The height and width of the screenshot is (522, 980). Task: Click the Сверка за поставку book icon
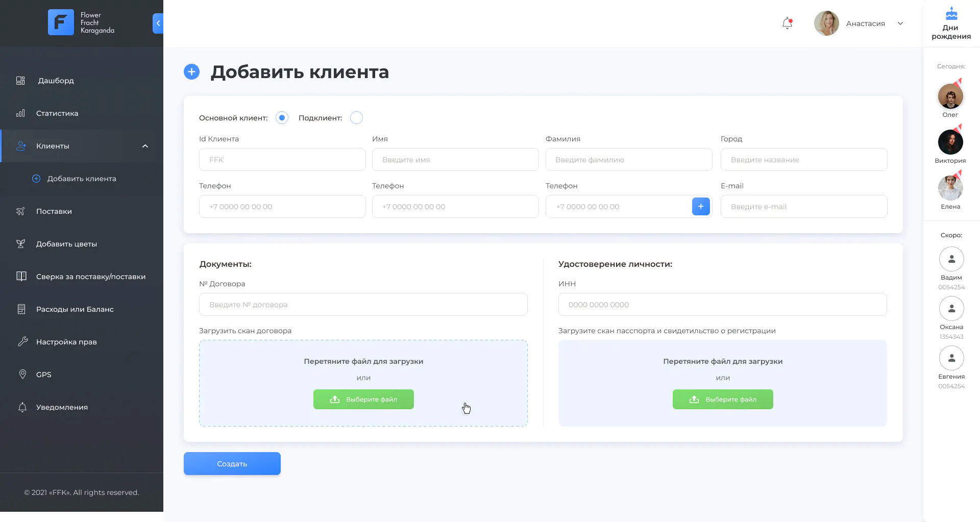click(21, 277)
